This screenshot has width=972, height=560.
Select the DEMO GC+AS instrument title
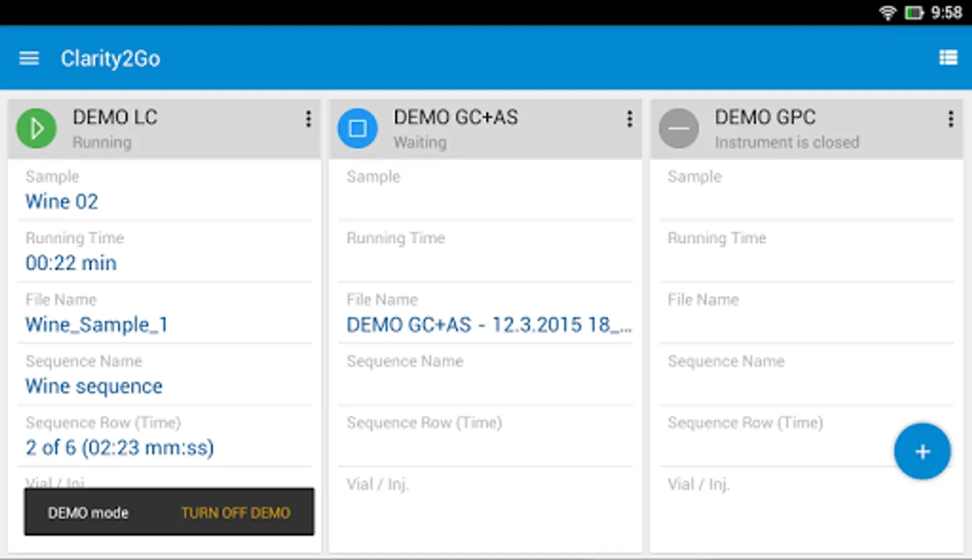pyautogui.click(x=456, y=117)
